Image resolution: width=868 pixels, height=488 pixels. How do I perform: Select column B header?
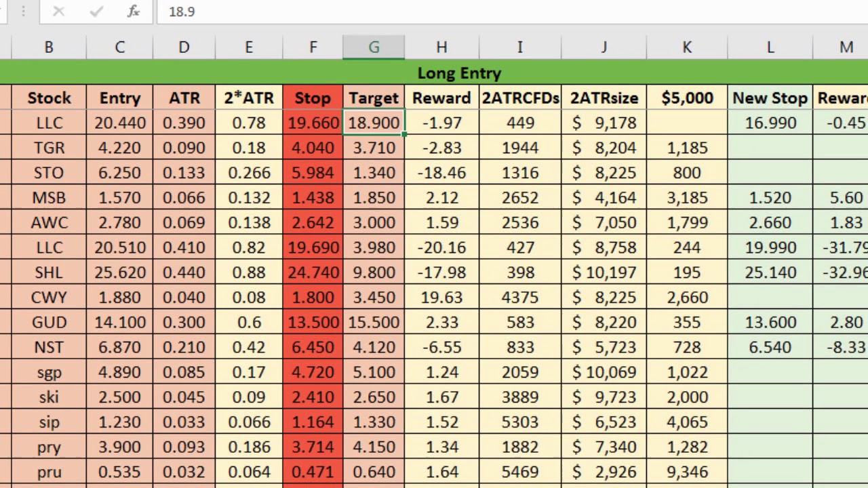(x=49, y=47)
